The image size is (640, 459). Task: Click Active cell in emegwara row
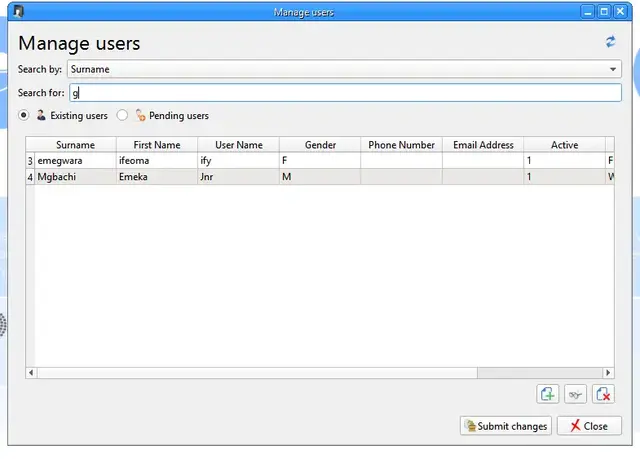coord(564,160)
